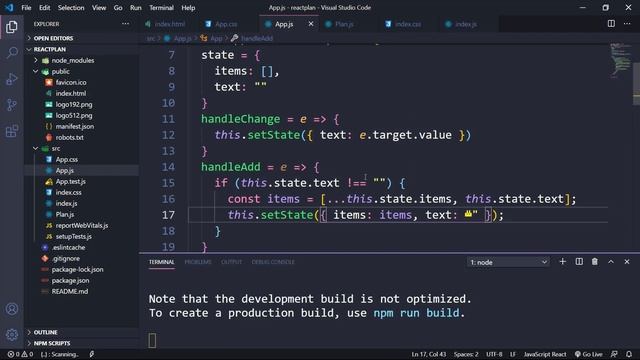The height and width of the screenshot is (360, 640).
Task: Open editor more actions ellipsis
Action: [x=627, y=24]
